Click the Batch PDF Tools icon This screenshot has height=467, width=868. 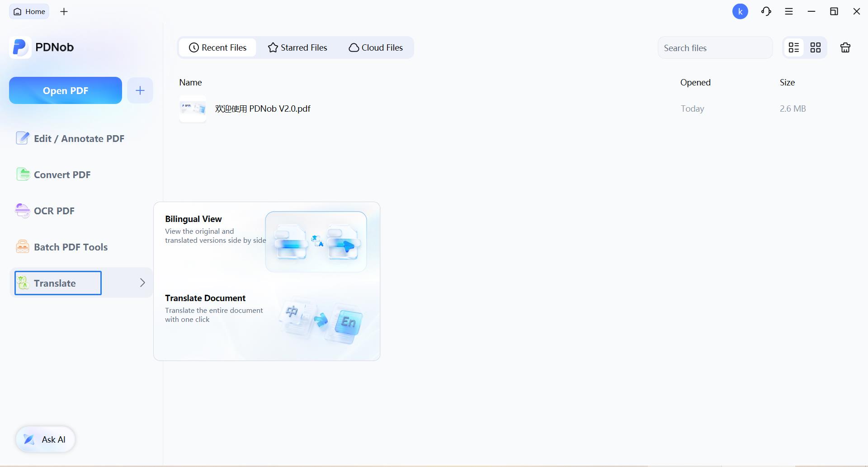(22, 246)
